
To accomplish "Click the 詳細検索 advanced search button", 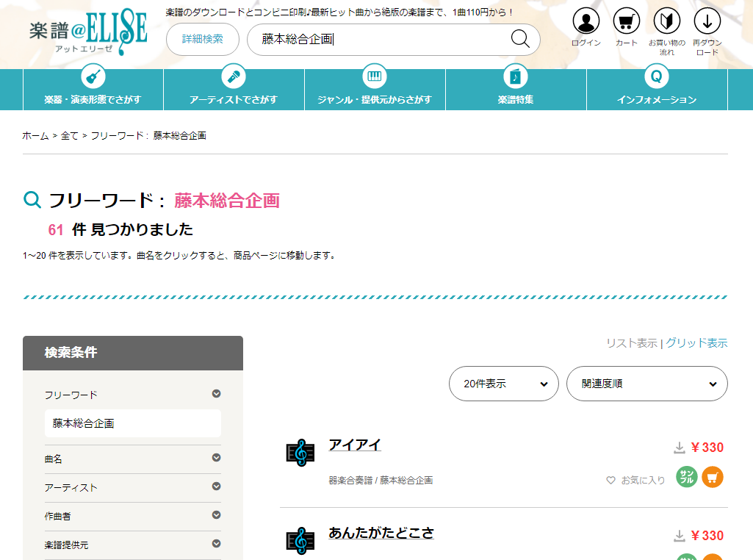I will pos(203,39).
